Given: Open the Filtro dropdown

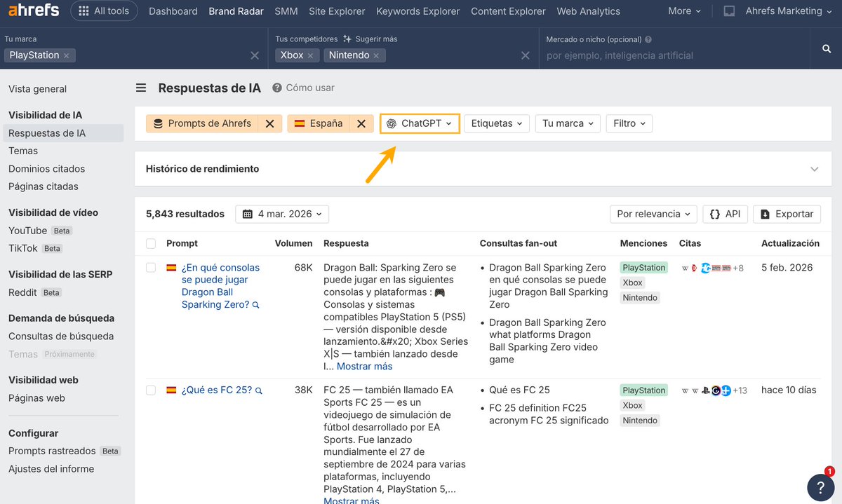Looking at the screenshot, I should (629, 123).
